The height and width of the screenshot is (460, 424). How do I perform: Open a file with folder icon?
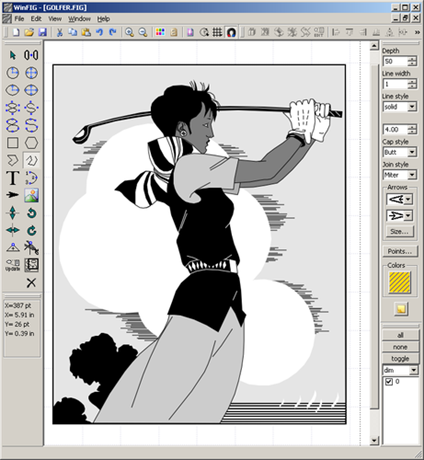pyautogui.click(x=29, y=32)
